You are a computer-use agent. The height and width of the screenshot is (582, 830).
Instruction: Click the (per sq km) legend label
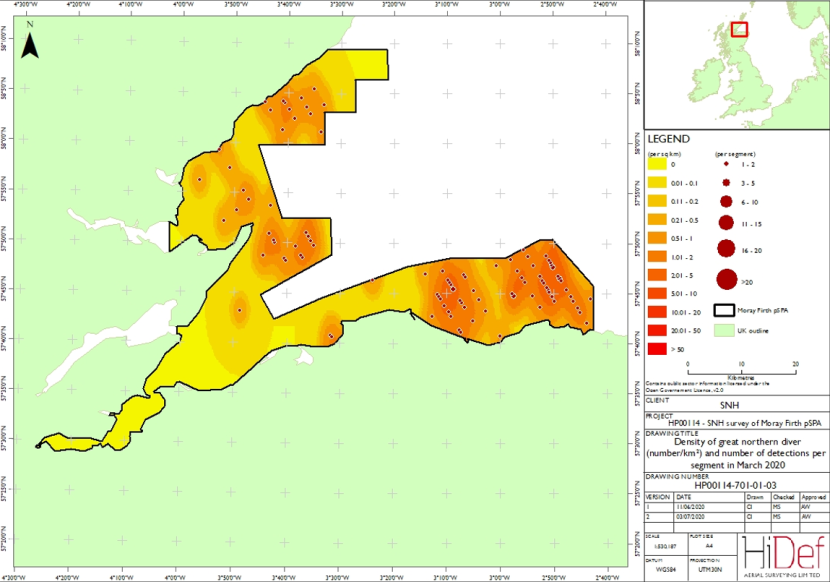click(x=665, y=154)
